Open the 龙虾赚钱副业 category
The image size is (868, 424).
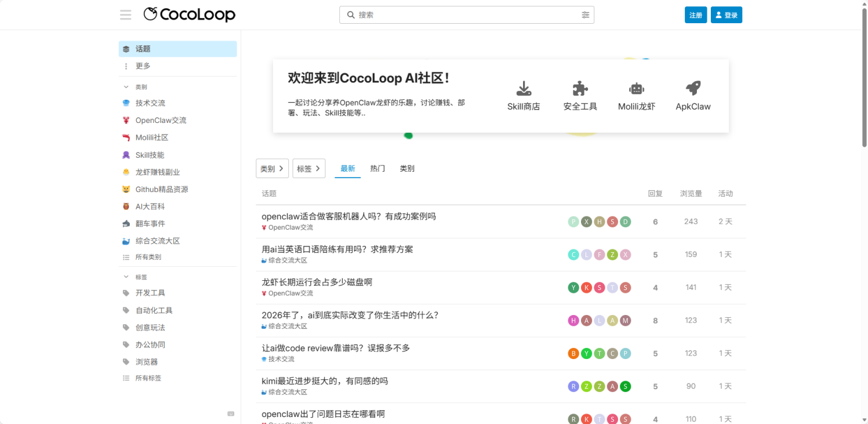[x=177, y=172]
